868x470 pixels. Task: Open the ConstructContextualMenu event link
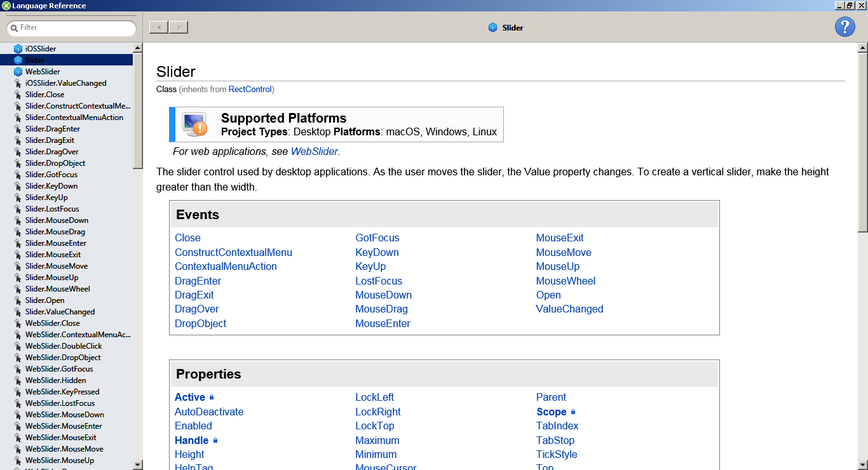233,252
